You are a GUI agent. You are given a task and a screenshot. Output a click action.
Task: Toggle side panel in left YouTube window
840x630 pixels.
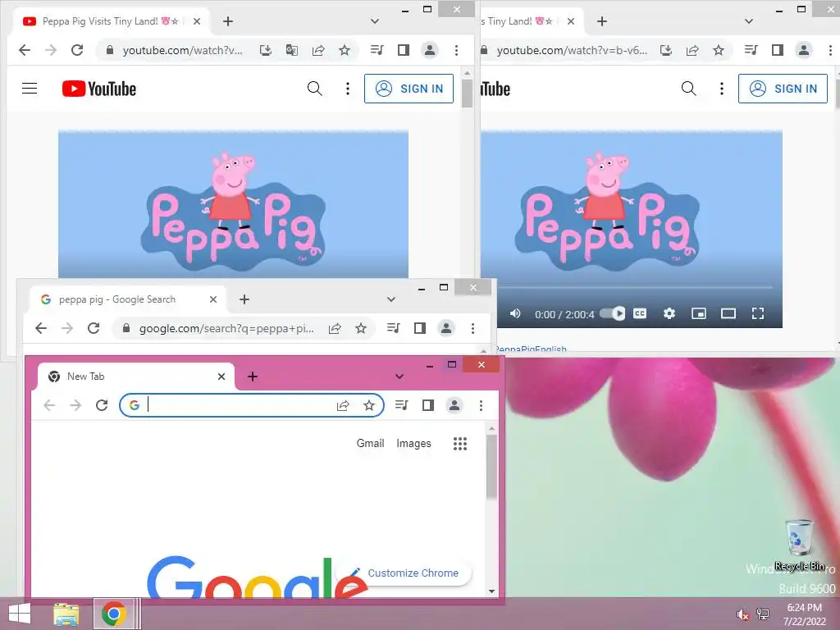coord(404,50)
